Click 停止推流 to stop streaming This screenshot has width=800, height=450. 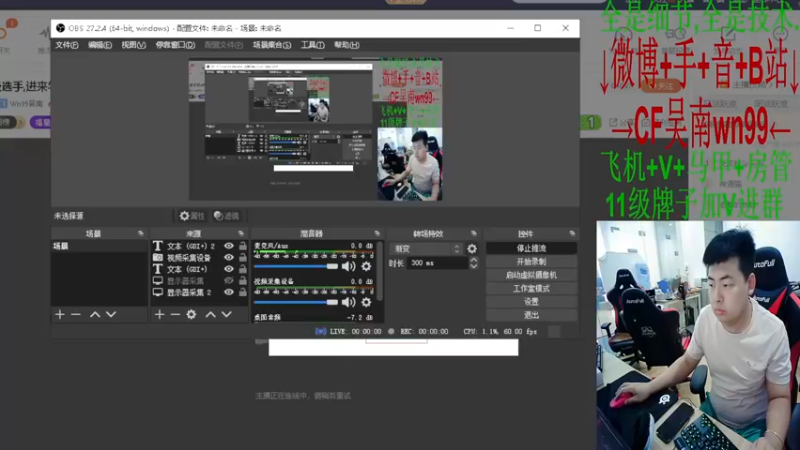[531, 248]
